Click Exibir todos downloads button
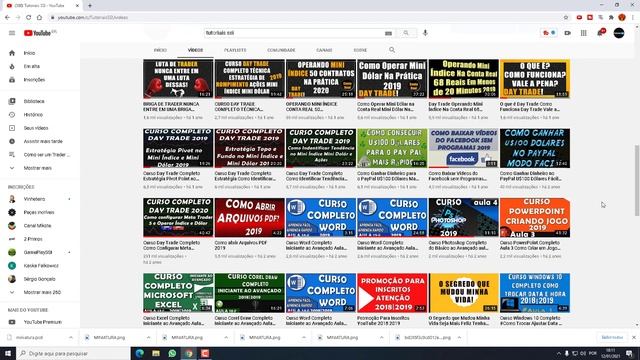The width and height of the screenshot is (640, 360). [612, 338]
